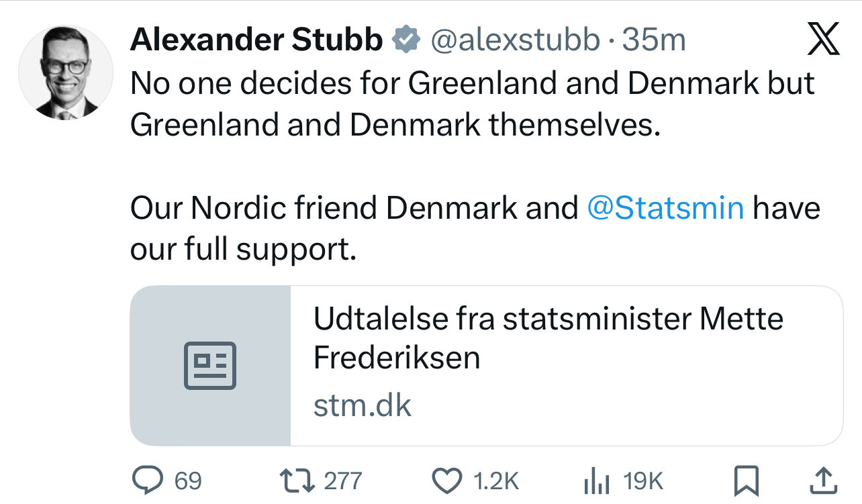Viewport: 862px width, 504px height.
Task: Click the 35m timestamp
Action: point(654,40)
